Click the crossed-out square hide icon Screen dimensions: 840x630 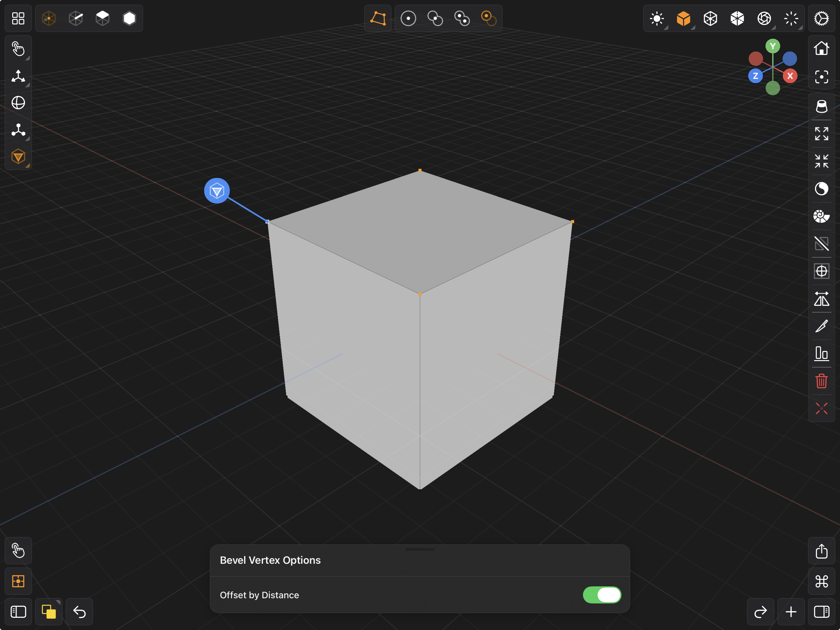tap(821, 243)
